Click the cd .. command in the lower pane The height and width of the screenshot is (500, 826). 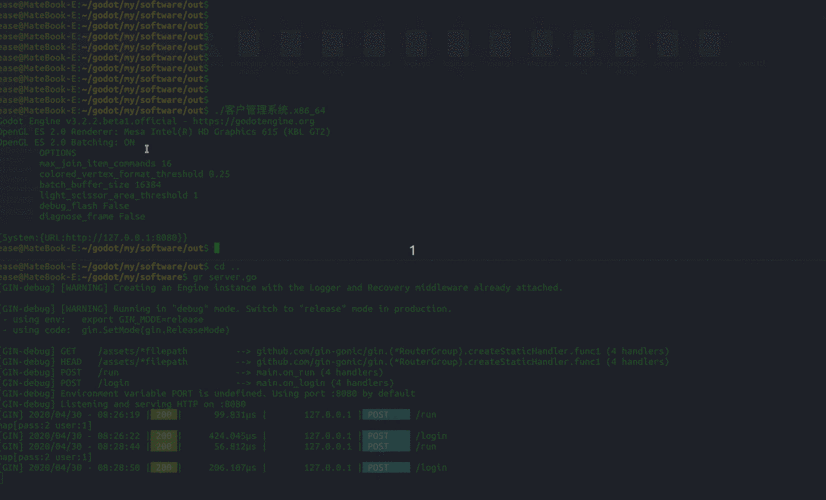[x=227, y=267]
